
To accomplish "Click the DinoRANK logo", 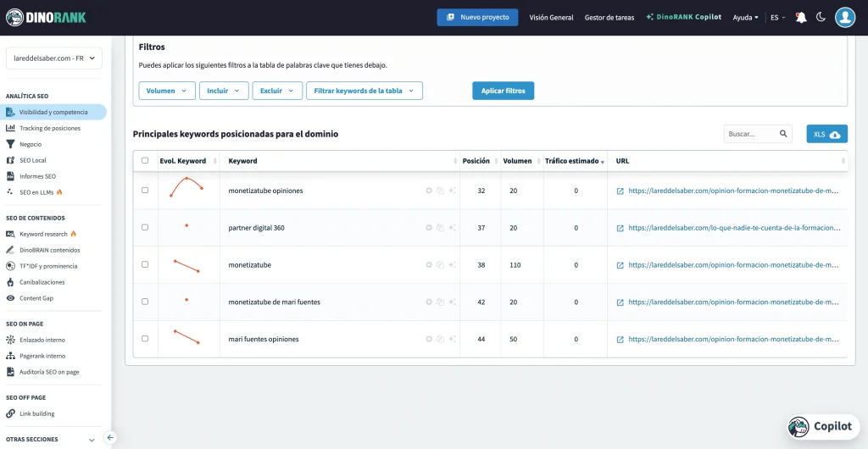I will [46, 17].
